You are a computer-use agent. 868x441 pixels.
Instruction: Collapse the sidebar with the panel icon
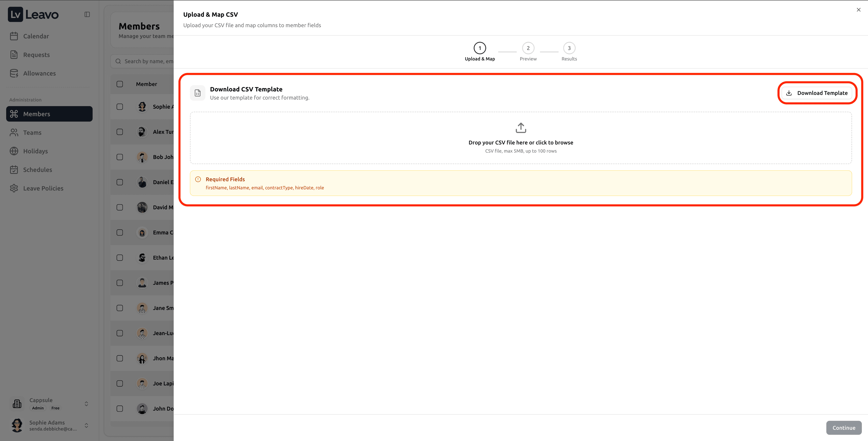(x=87, y=14)
